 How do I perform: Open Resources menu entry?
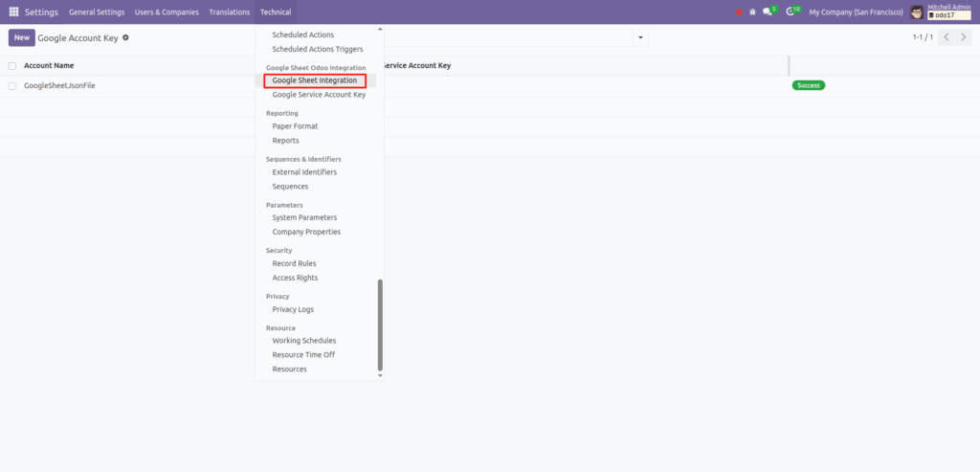click(x=289, y=369)
